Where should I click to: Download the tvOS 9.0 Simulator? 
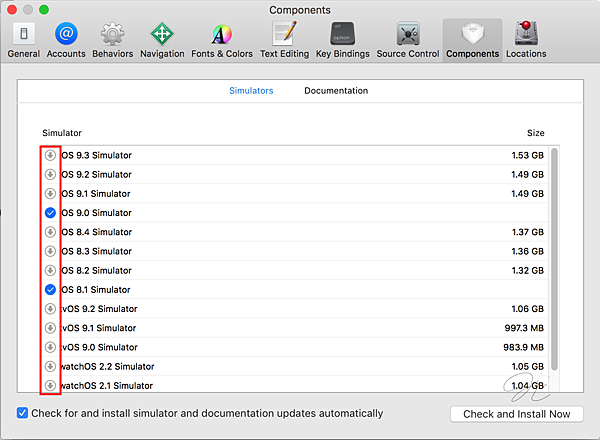pos(50,347)
